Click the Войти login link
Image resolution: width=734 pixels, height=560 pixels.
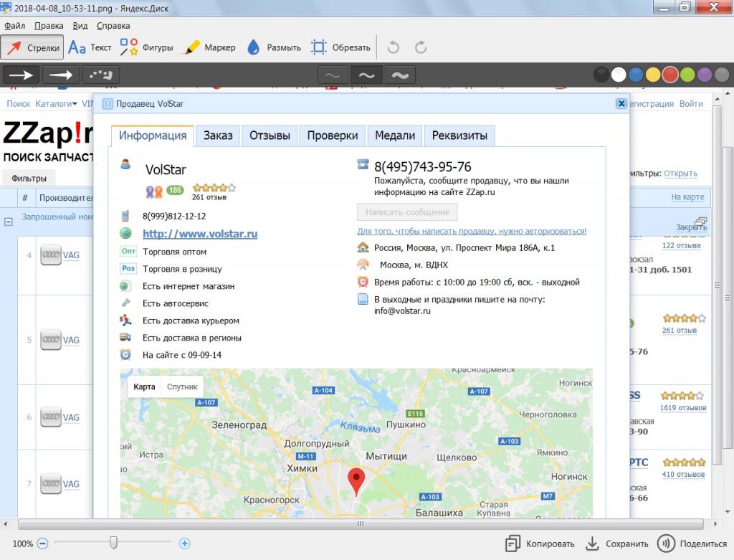(x=691, y=104)
